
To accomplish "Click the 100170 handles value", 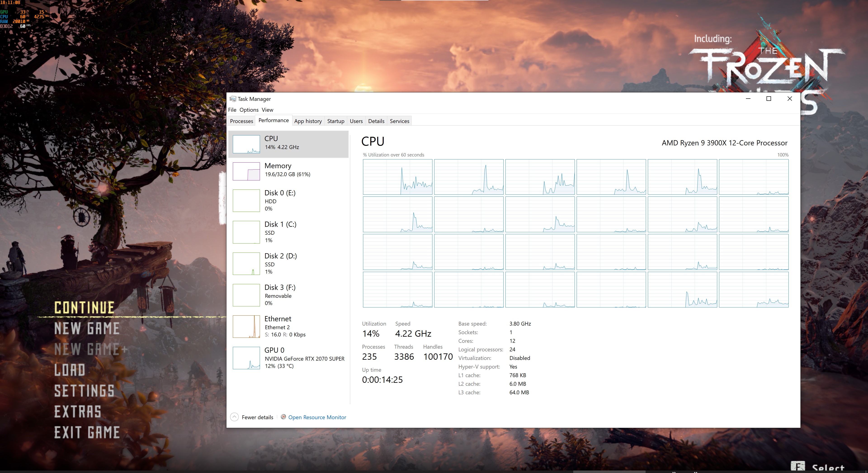I will coord(438,357).
